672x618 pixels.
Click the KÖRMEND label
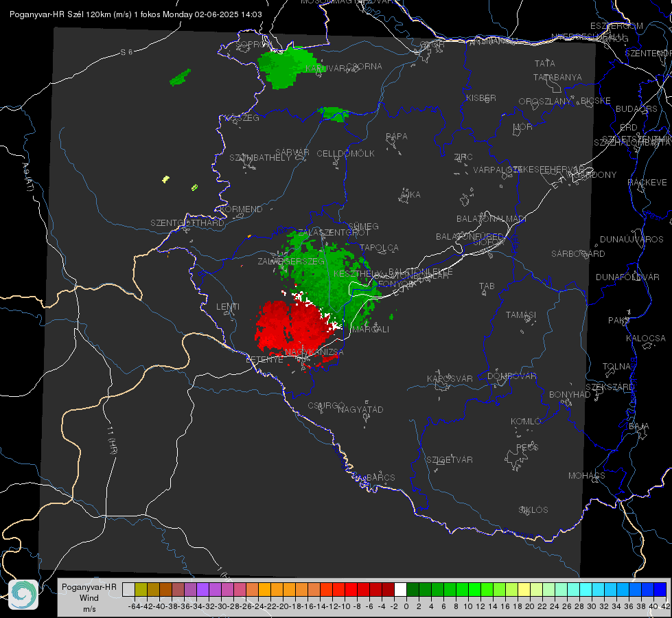click(242, 209)
